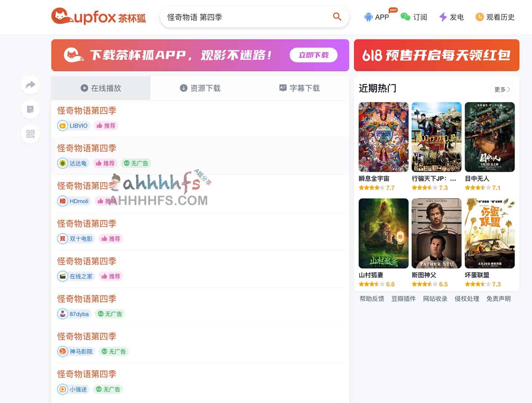Click 推荐 badge on 双十电影 row

[x=111, y=239]
